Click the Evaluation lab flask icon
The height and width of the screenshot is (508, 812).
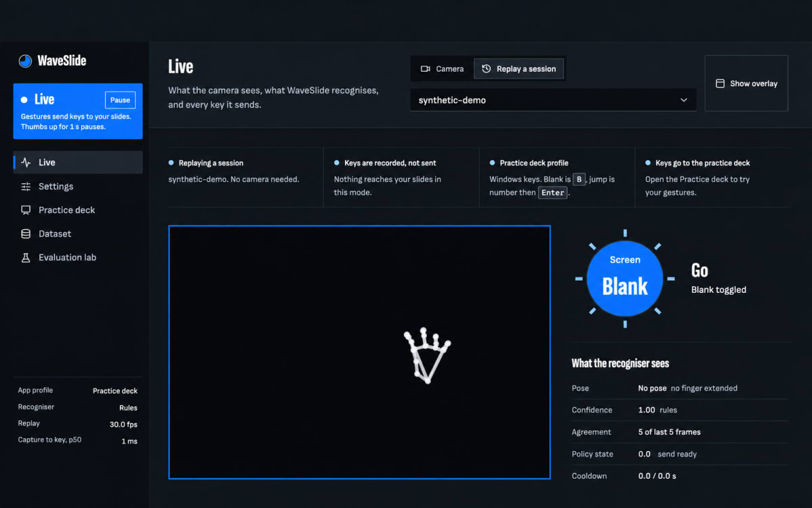click(x=26, y=258)
